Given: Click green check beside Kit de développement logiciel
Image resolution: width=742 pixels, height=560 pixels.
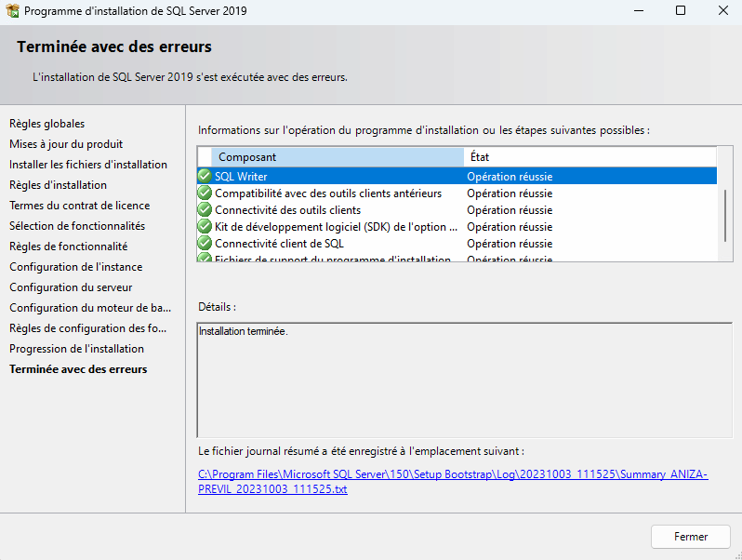Looking at the screenshot, I should pos(205,226).
